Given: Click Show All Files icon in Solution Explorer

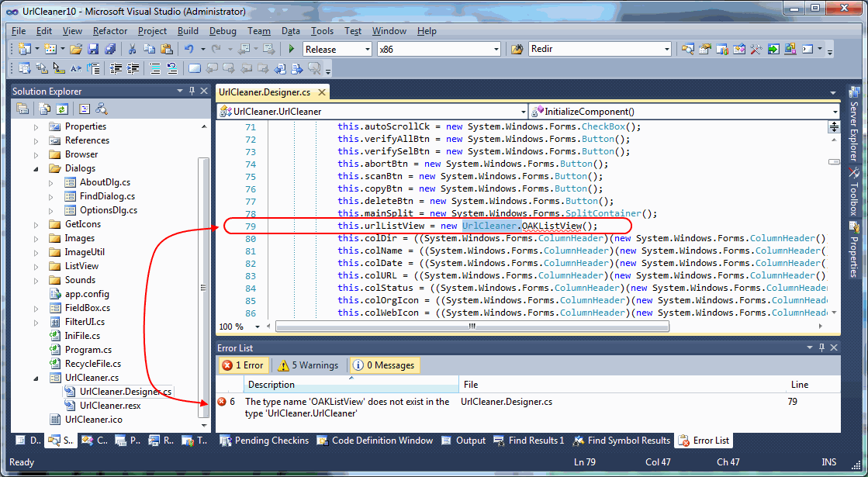Looking at the screenshot, I should point(45,109).
